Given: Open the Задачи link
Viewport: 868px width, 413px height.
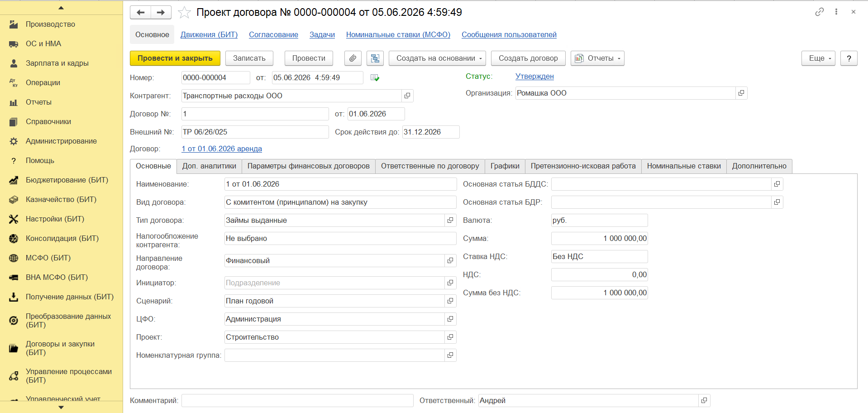Looking at the screenshot, I should [x=322, y=35].
